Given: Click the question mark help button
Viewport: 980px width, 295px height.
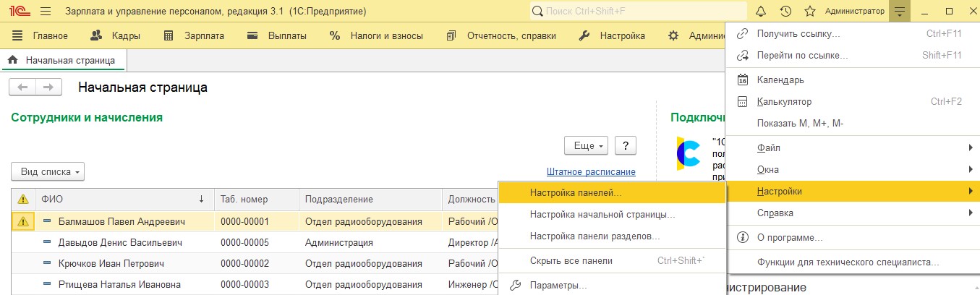Looking at the screenshot, I should 626,145.
